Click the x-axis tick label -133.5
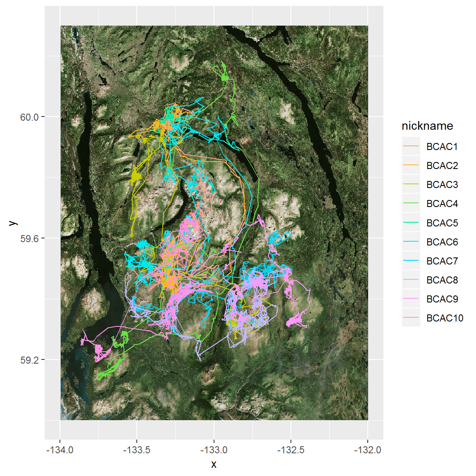The height and width of the screenshot is (476, 476). click(137, 450)
